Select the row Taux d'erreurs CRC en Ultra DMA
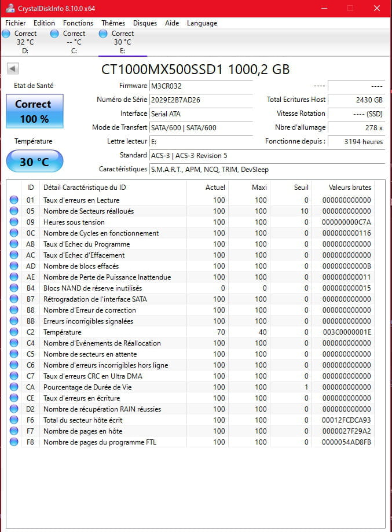 [x=190, y=376]
